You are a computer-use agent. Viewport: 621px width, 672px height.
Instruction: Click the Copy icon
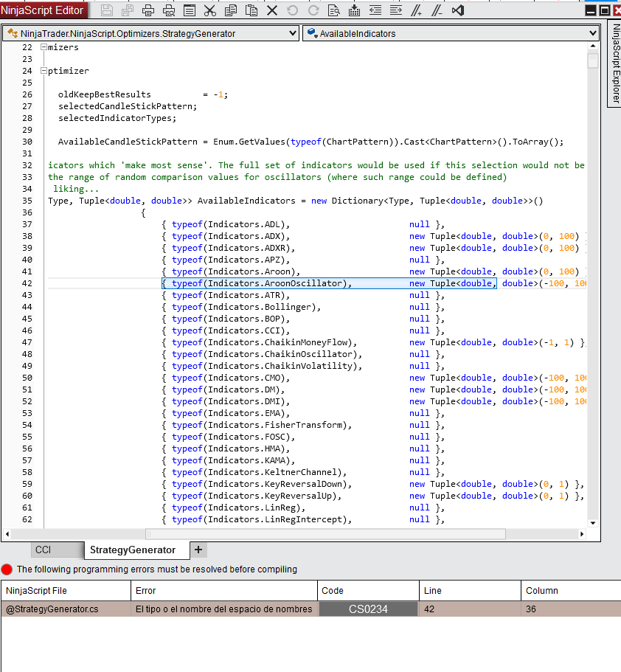[231, 10]
